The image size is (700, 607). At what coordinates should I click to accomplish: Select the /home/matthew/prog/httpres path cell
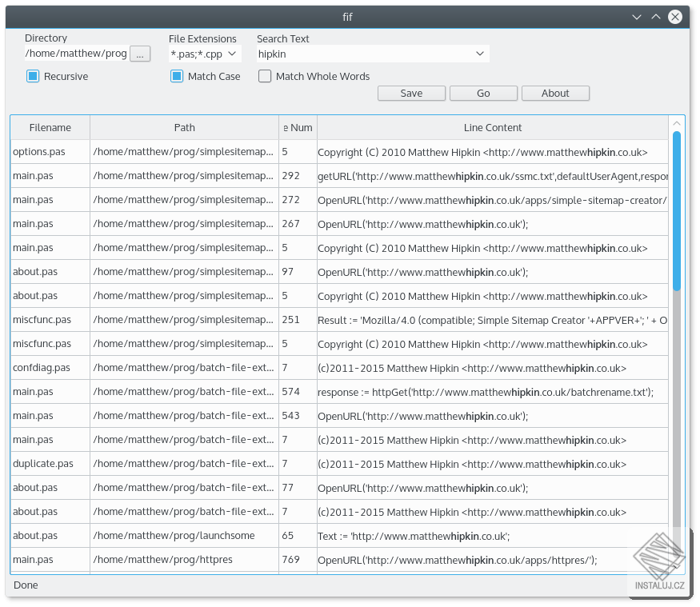coord(184,560)
